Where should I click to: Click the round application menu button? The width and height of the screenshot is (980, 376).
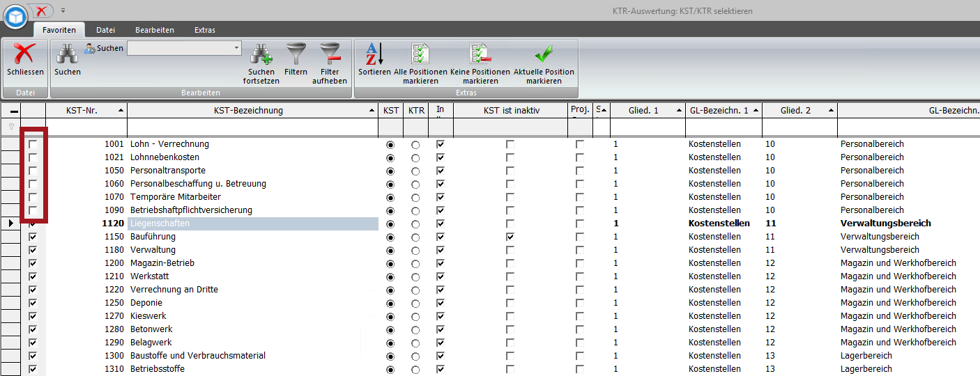[x=15, y=17]
